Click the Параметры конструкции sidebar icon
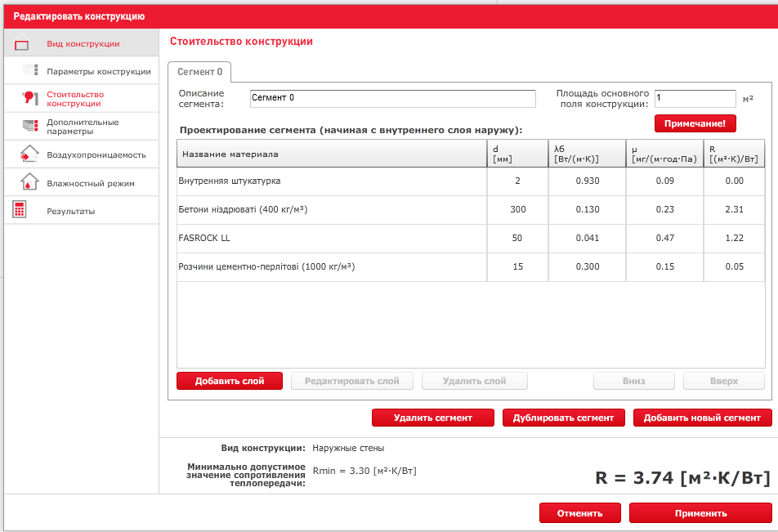778x532 pixels. click(x=31, y=71)
